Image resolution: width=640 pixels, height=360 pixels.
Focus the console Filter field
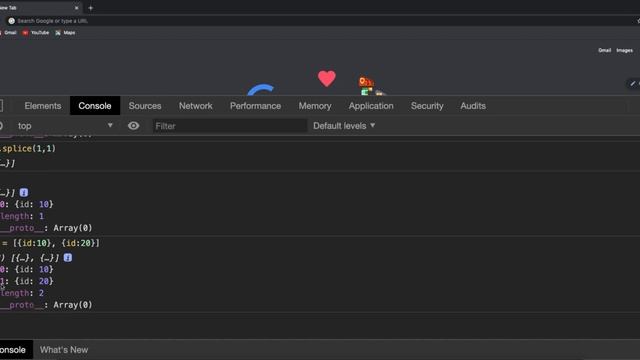230,126
